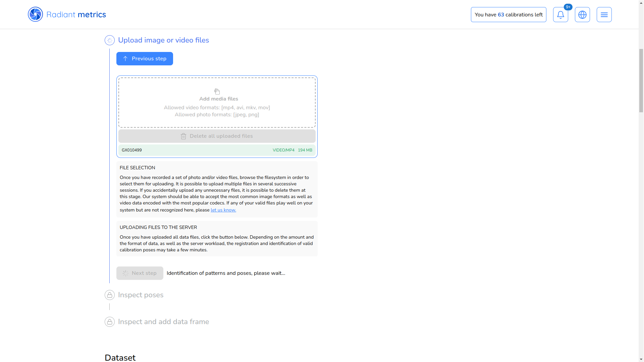Open the 'let us know' link

coord(223,210)
